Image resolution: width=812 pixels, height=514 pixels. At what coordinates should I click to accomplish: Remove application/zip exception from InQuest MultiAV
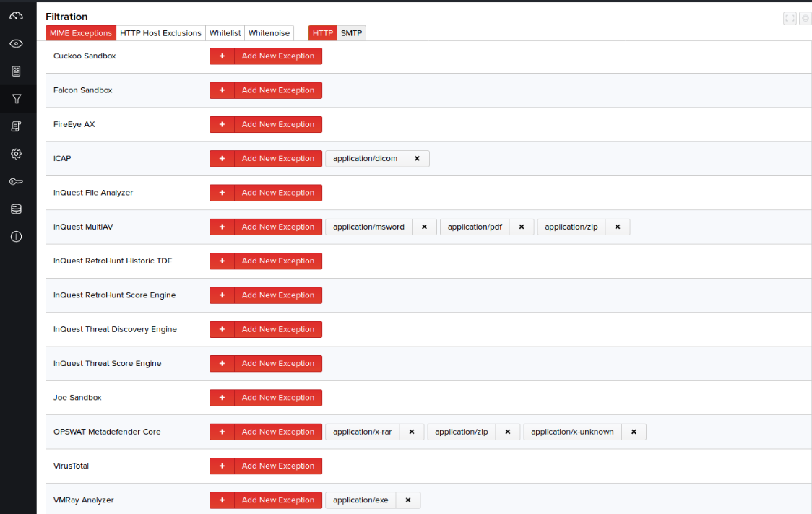coord(617,227)
